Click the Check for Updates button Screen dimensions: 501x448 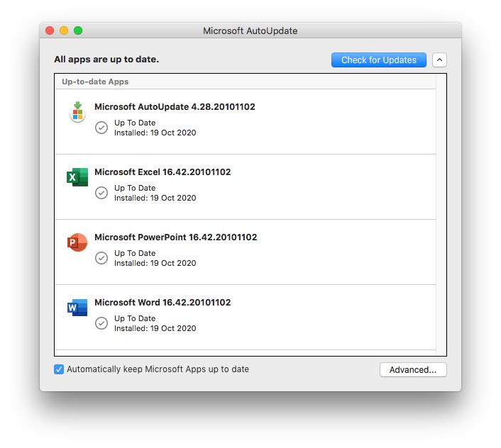pyautogui.click(x=379, y=60)
